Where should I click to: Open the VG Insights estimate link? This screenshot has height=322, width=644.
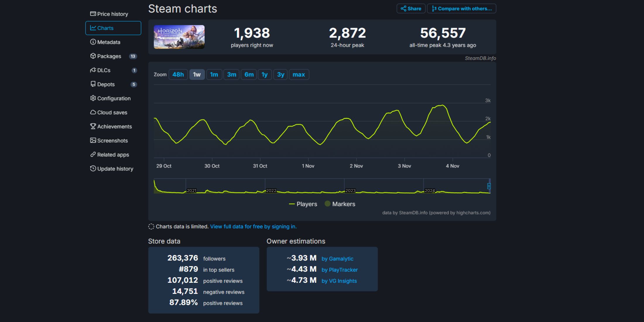[x=339, y=281]
